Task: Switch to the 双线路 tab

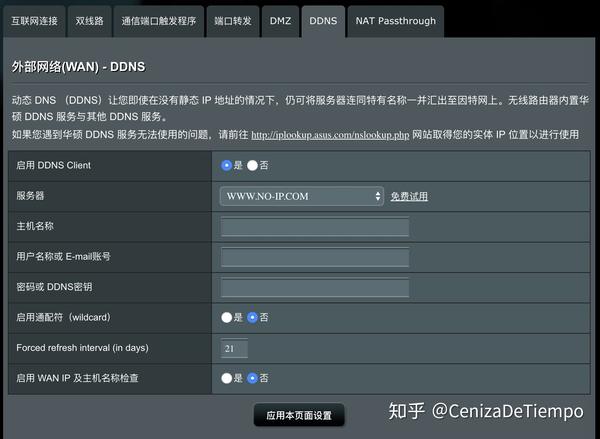Action: 90,21
